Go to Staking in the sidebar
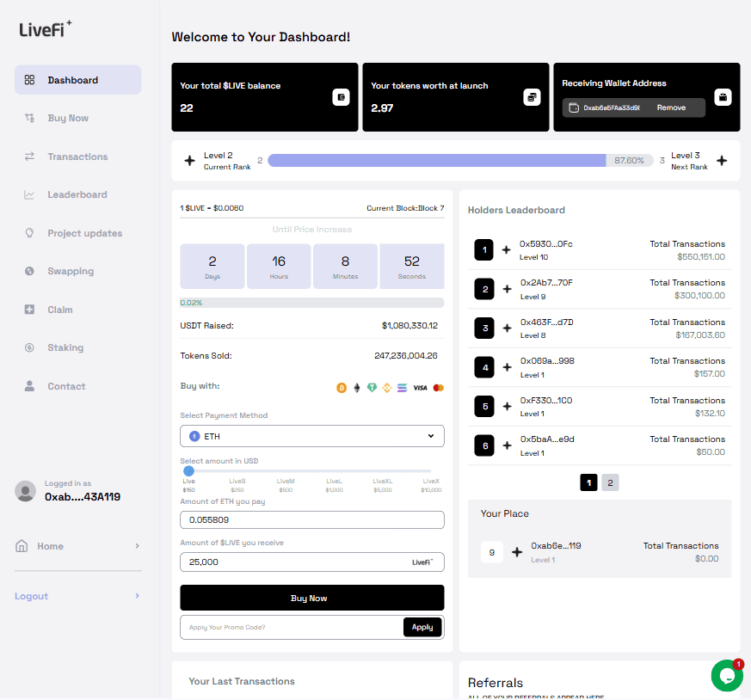Image resolution: width=751 pixels, height=700 pixels. pyautogui.click(x=65, y=348)
